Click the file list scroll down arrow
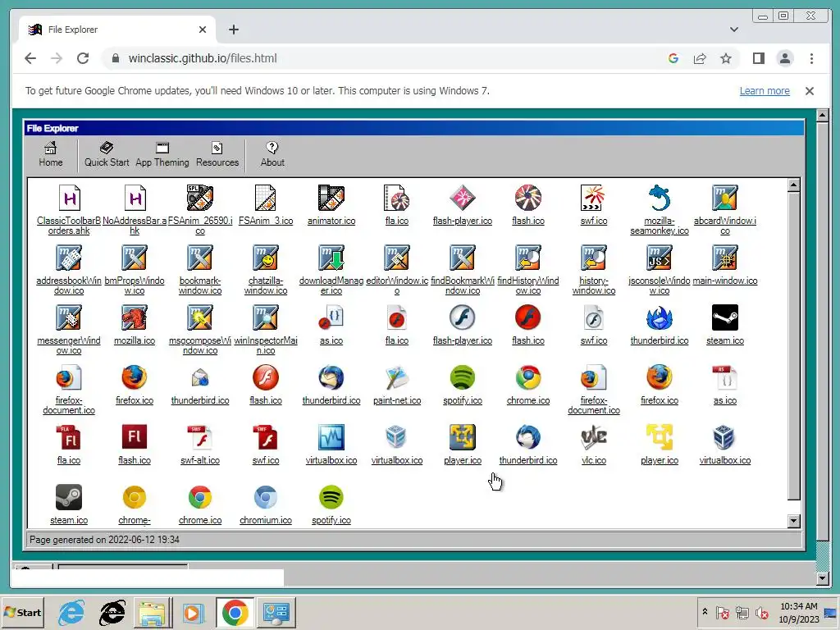Viewport: 840px width, 630px height. tap(794, 521)
